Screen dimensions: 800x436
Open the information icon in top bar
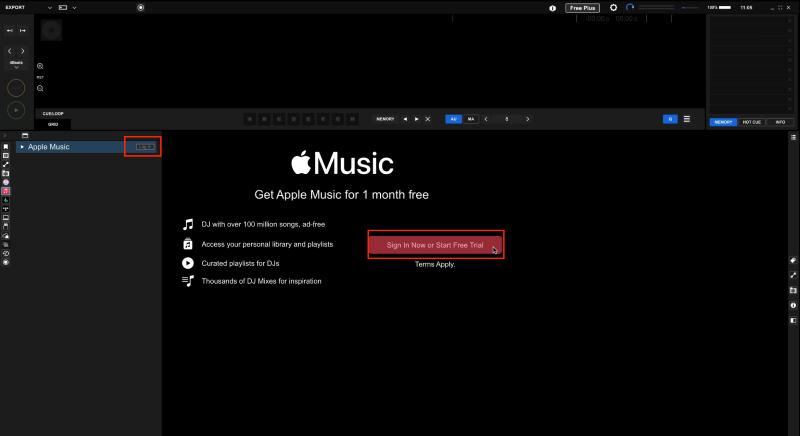[x=553, y=8]
